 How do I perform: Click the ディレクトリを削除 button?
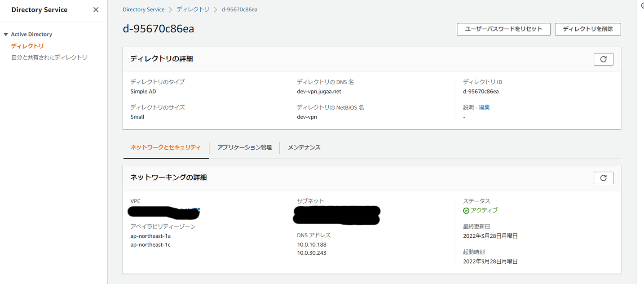pyautogui.click(x=587, y=29)
